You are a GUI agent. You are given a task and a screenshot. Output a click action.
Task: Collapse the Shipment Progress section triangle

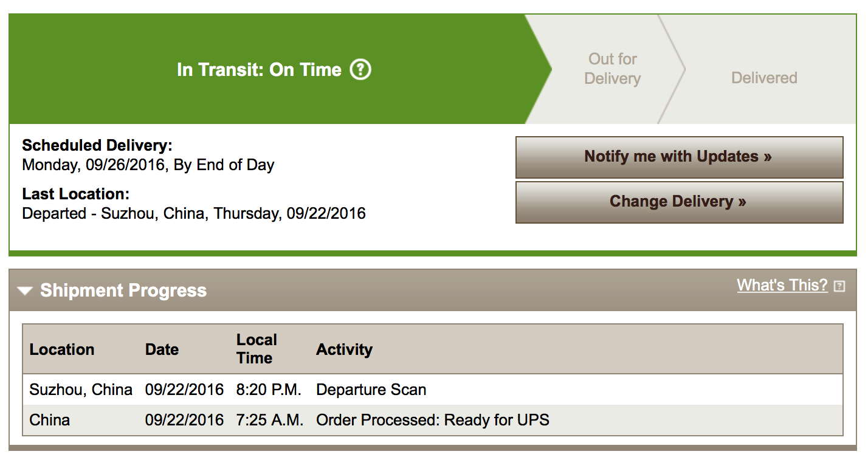coord(25,291)
